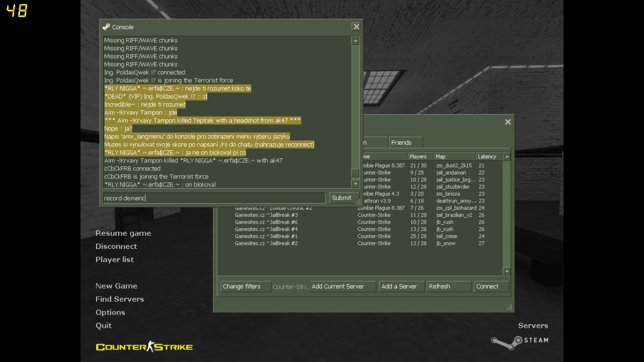The height and width of the screenshot is (362, 644).
Task: Click the 'Aim -!Krvavy Tampon : jde' line
Action: pyautogui.click(x=140, y=113)
